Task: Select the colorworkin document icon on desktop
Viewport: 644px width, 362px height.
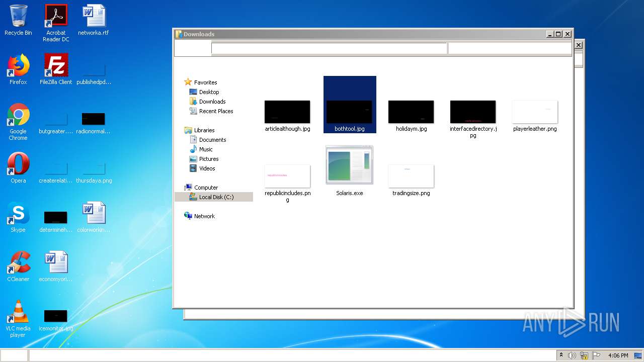Action: 94,217
